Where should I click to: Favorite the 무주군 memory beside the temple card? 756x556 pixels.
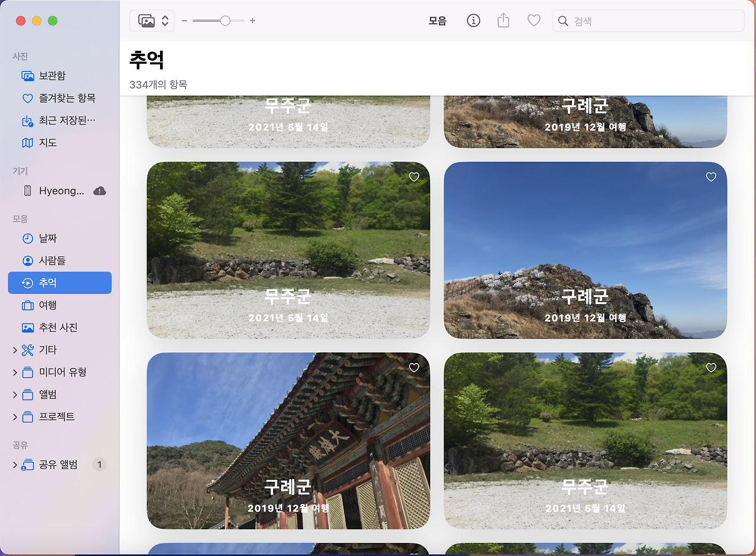711,368
